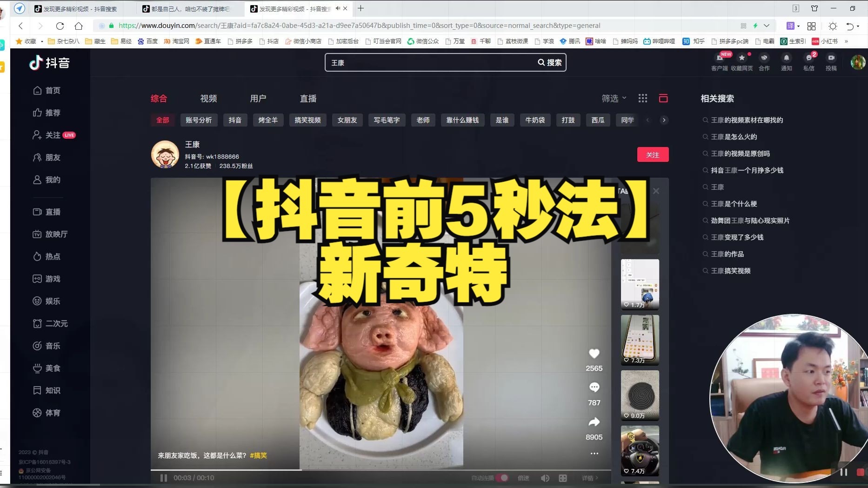The width and height of the screenshot is (868, 488).
Task: Select the 综合 tab
Action: click(x=159, y=98)
